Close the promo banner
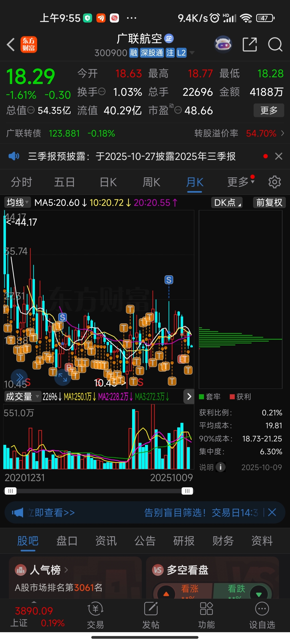Screen dimensions: 290x644 [272, 513]
